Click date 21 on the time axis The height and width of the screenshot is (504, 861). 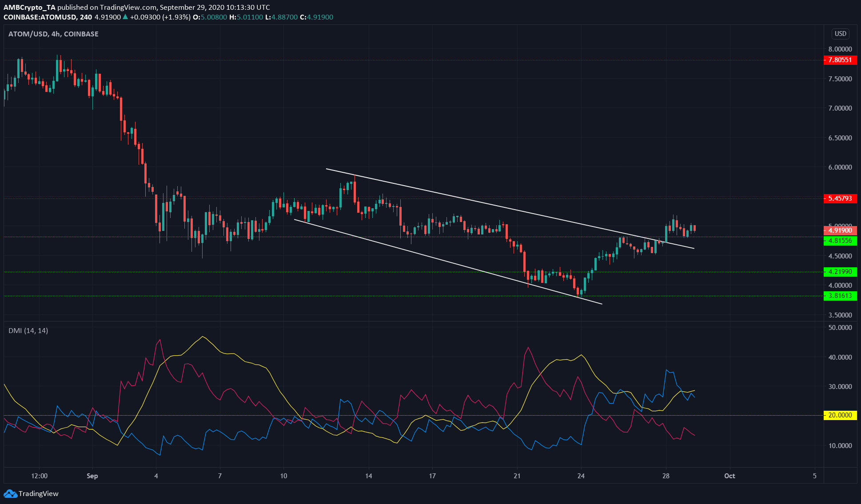517,476
